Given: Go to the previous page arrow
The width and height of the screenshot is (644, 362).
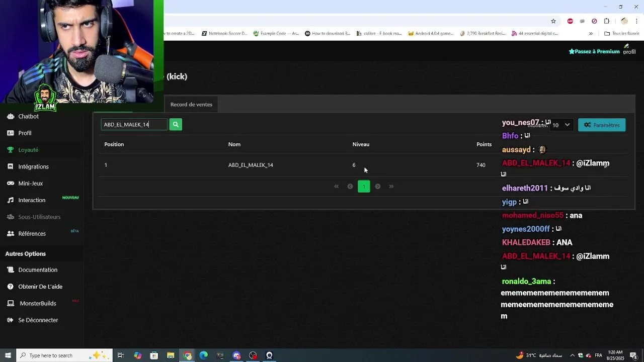Looking at the screenshot, I should click(350, 187).
